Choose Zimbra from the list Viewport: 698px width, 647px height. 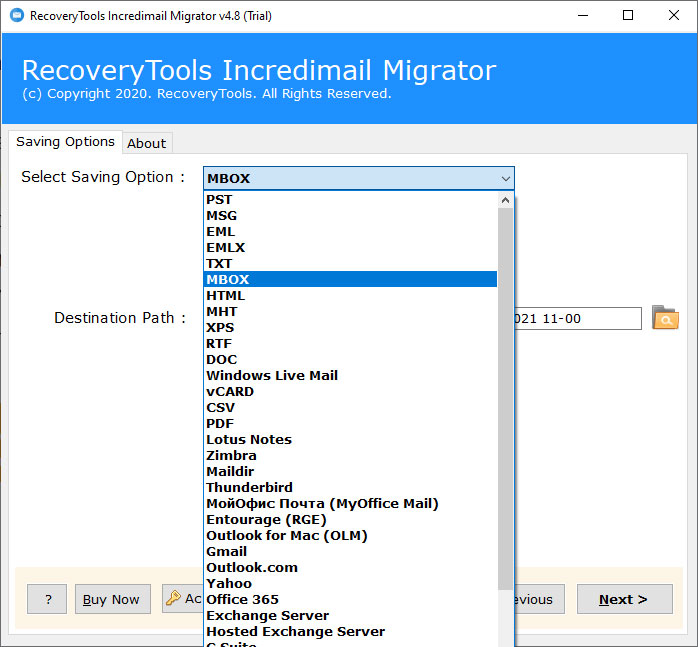coord(350,456)
